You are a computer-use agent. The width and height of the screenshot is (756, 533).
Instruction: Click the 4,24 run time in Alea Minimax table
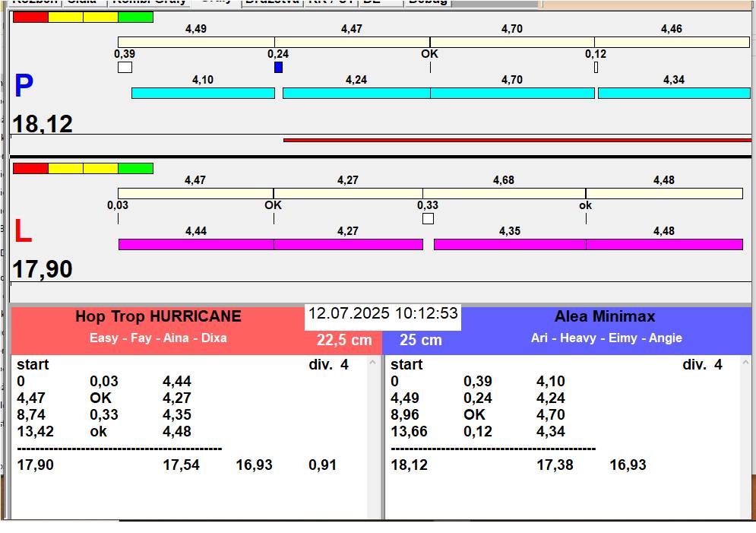551,398
